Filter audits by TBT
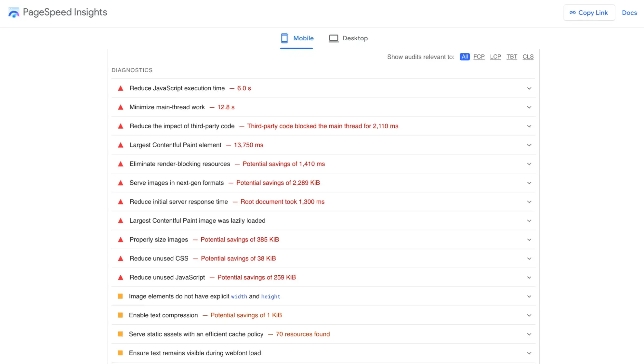The height and width of the screenshot is (364, 644). (512, 57)
